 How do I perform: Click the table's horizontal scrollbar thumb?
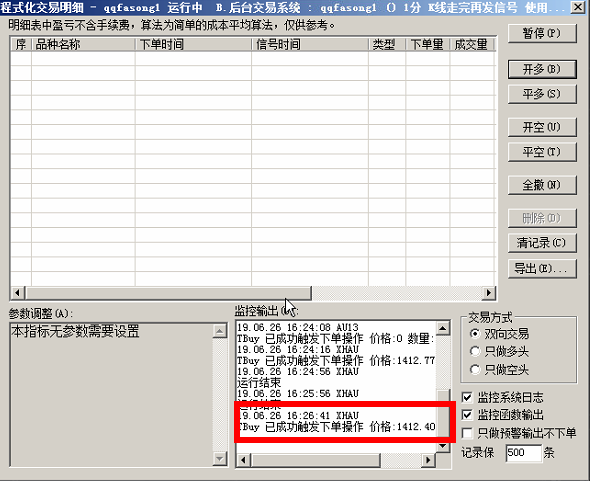(x=168, y=292)
